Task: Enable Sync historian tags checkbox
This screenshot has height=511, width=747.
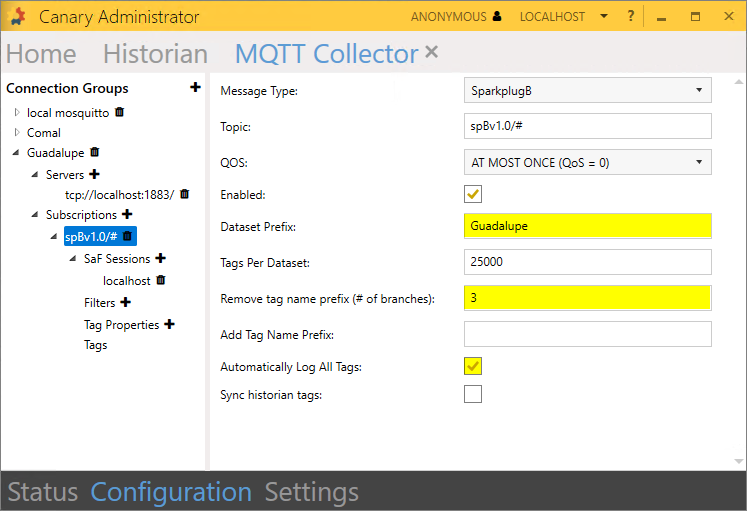Action: (x=473, y=394)
